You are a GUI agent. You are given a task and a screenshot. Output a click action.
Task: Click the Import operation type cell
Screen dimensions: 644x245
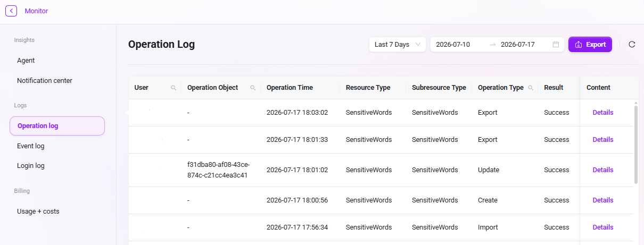pos(488,227)
